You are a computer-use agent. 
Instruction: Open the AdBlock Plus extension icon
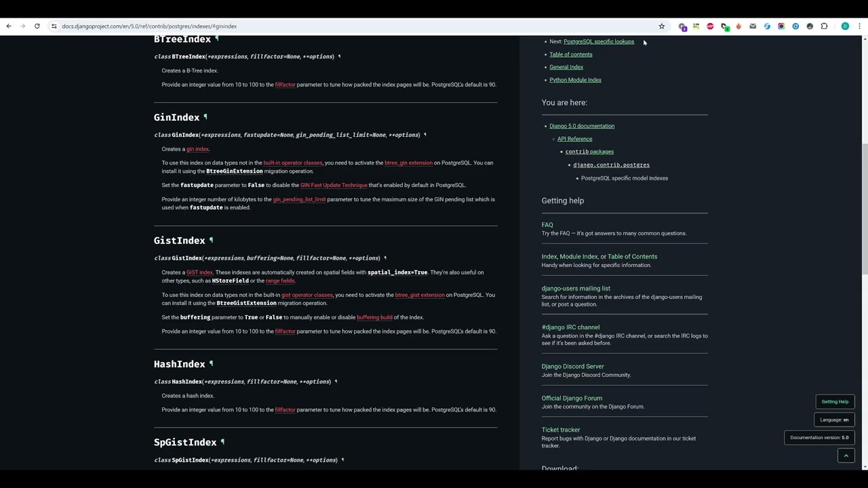(710, 26)
